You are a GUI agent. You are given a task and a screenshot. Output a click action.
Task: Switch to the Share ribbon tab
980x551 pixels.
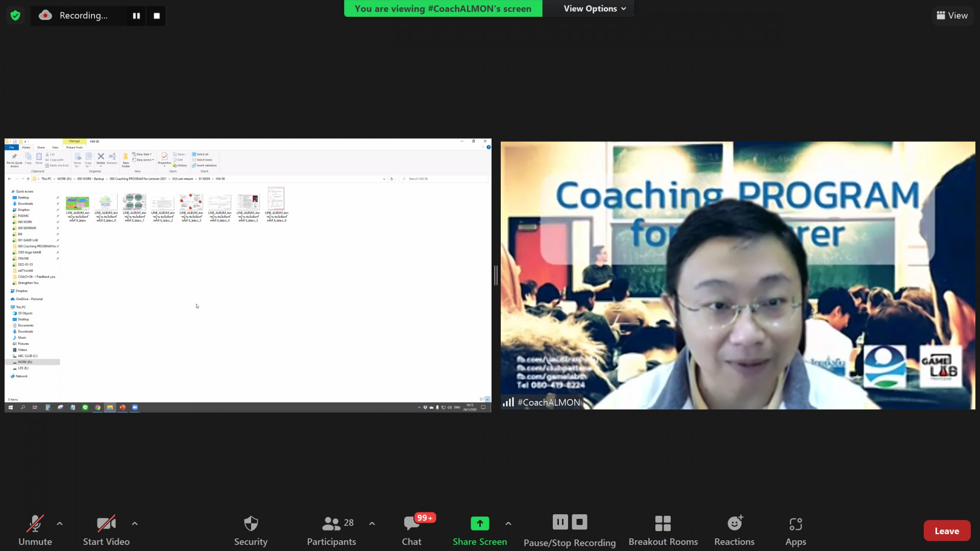coord(41,147)
